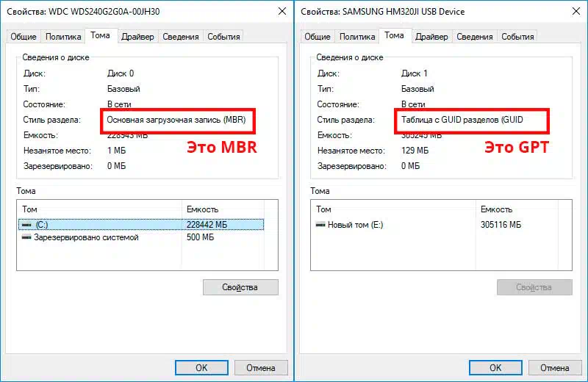The width and height of the screenshot is (588, 382).
Task: Open События tab in SAMSUNG window
Action: [517, 37]
